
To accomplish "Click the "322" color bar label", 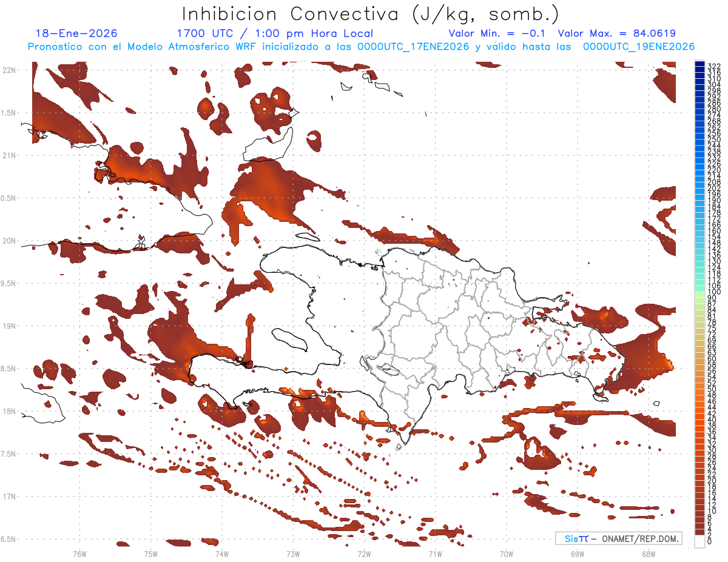I will pyautogui.click(x=714, y=65).
